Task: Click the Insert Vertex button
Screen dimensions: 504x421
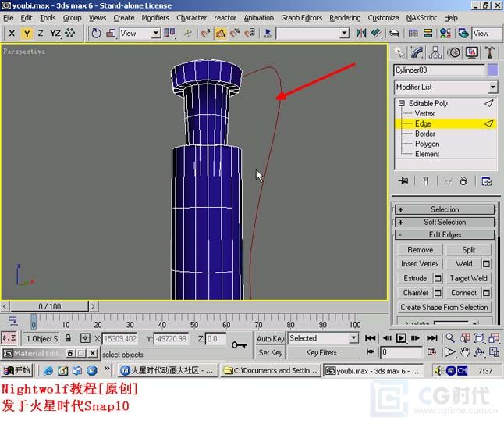Action: coord(420,264)
